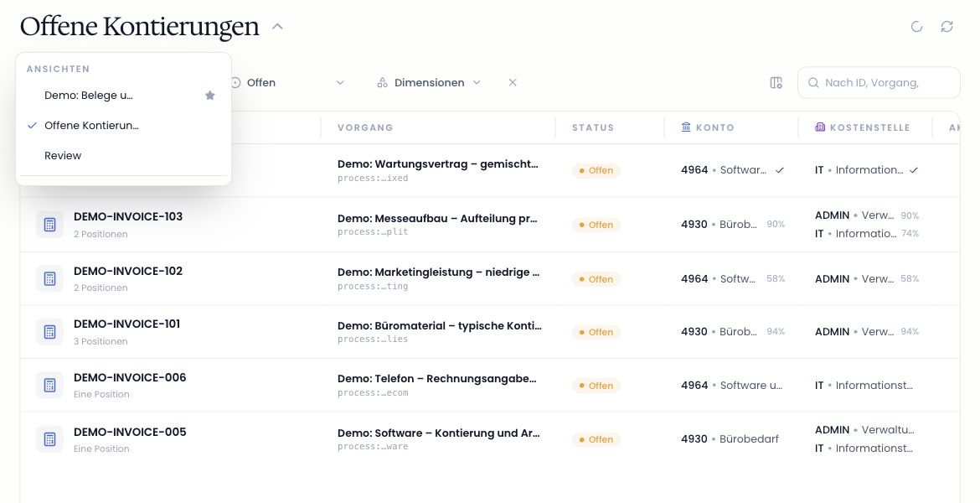Click 'Demo: Telefon – Rechnungsangabe…' process

437,378
